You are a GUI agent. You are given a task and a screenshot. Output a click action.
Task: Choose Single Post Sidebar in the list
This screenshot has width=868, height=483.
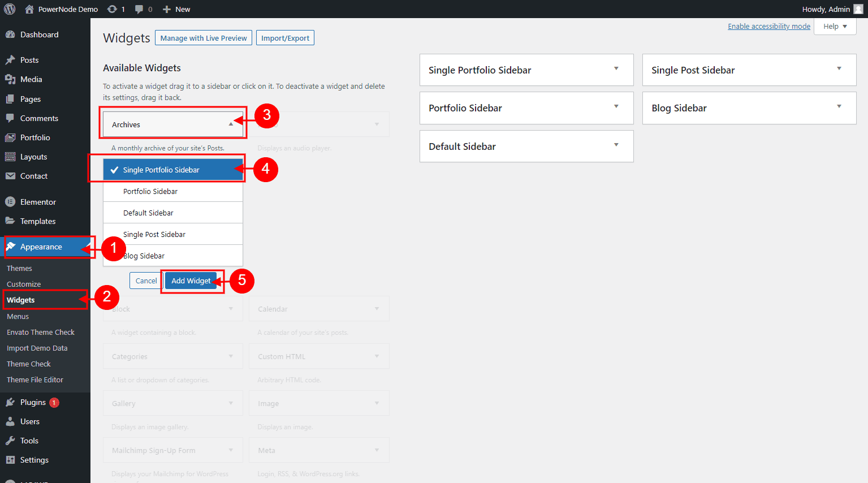point(154,234)
